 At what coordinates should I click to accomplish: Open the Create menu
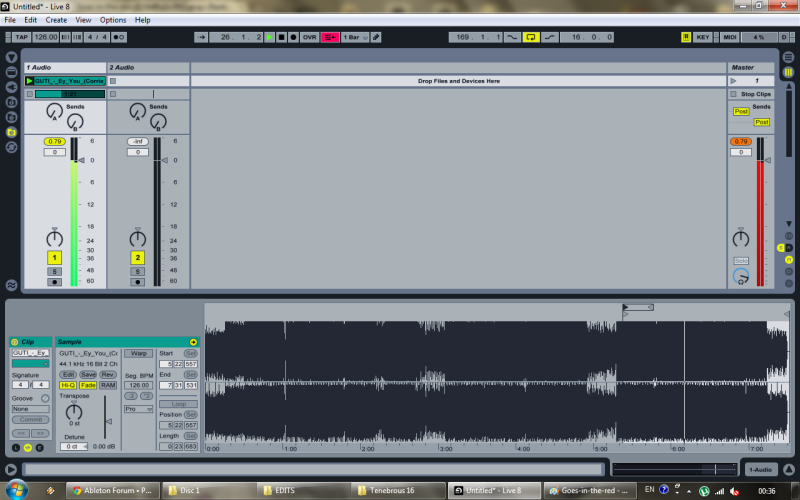coord(56,20)
